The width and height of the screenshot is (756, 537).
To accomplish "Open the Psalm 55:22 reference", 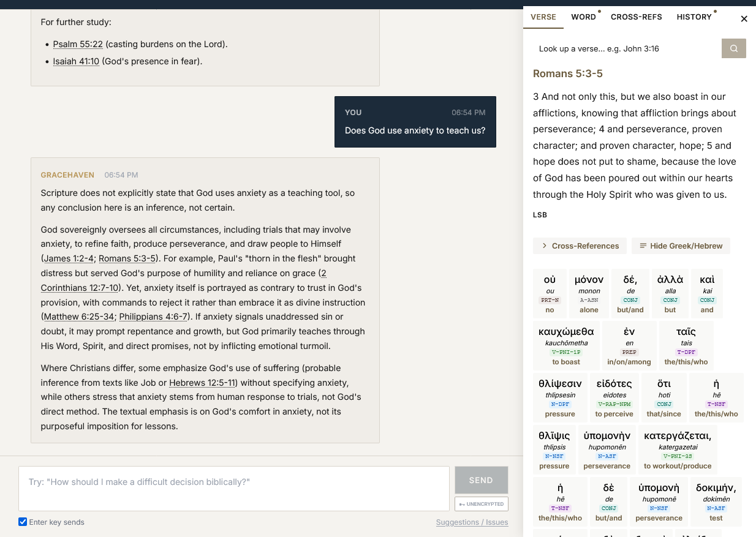I will click(78, 44).
